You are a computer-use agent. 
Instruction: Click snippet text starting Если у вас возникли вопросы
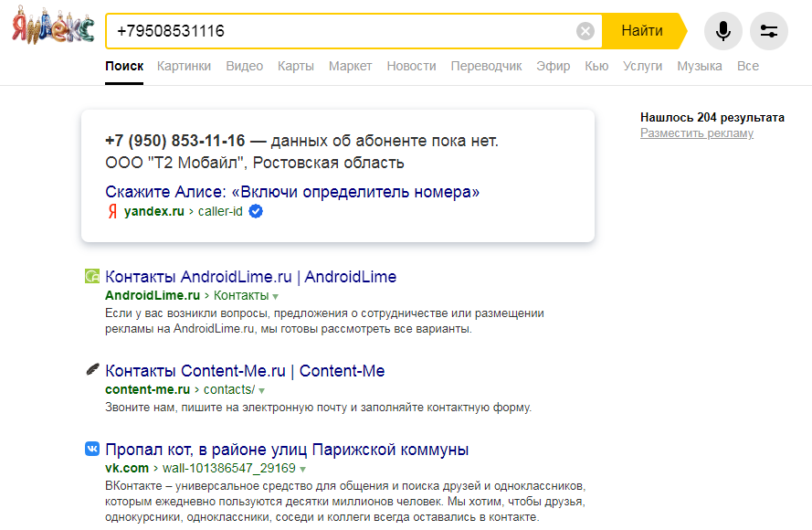pyautogui.click(x=324, y=321)
